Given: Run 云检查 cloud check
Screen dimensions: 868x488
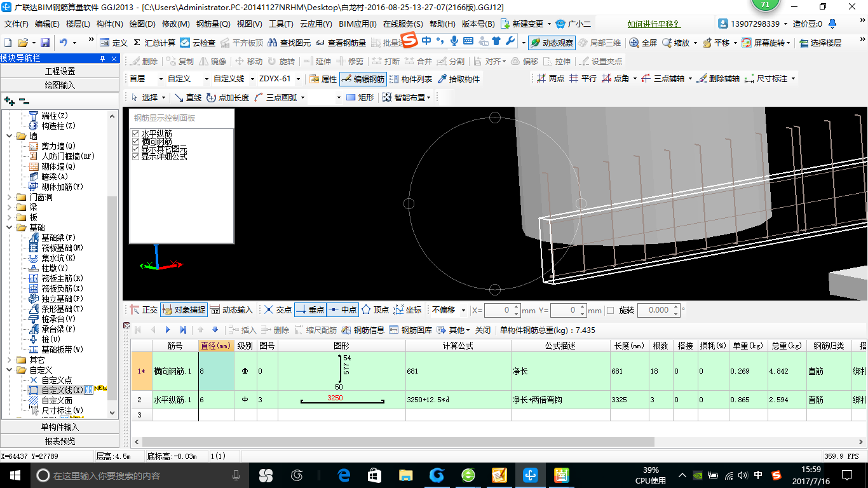Looking at the screenshot, I should (x=198, y=43).
